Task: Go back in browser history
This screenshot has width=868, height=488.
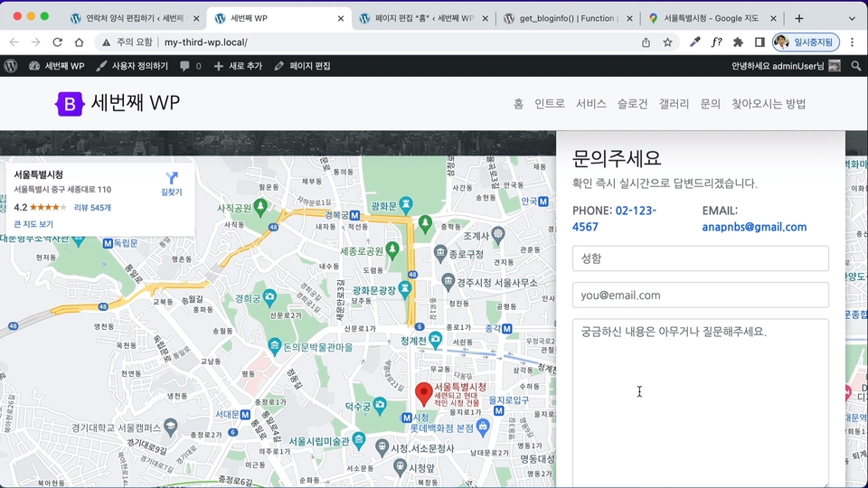Action: pos(14,42)
